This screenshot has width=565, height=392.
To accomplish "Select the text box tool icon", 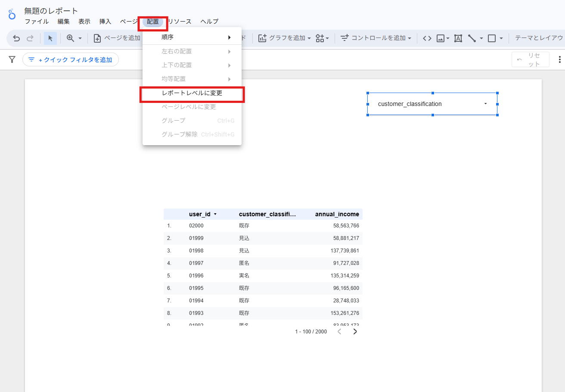I will [458, 38].
